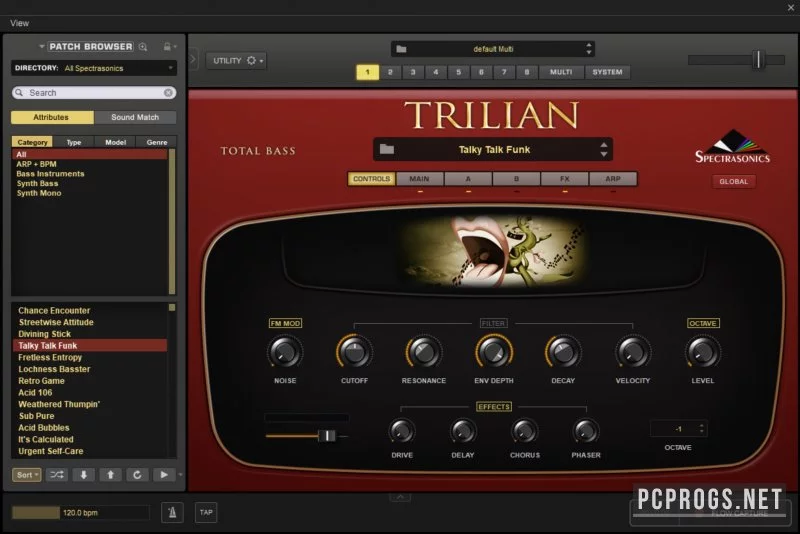Select part 1 button
This screenshot has width=800, height=534.
[x=367, y=72]
